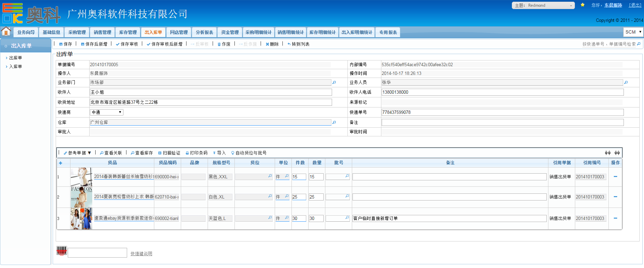The width and height of the screenshot is (644, 268).
Task: Open the 快捷键说明 link
Action: point(141,254)
